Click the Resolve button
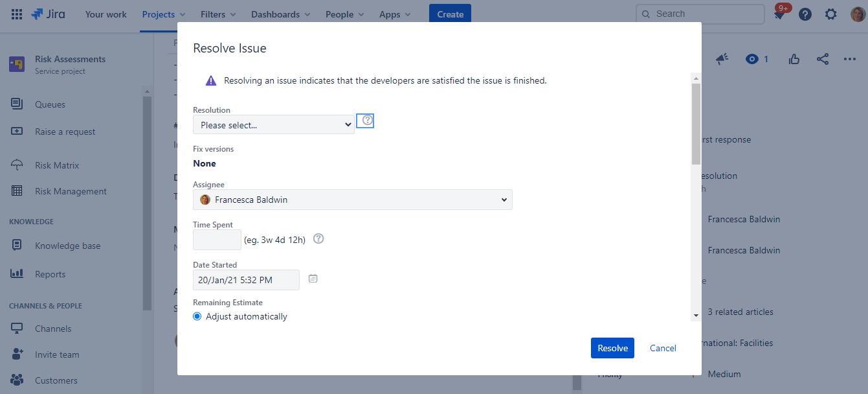868x394 pixels. point(612,348)
